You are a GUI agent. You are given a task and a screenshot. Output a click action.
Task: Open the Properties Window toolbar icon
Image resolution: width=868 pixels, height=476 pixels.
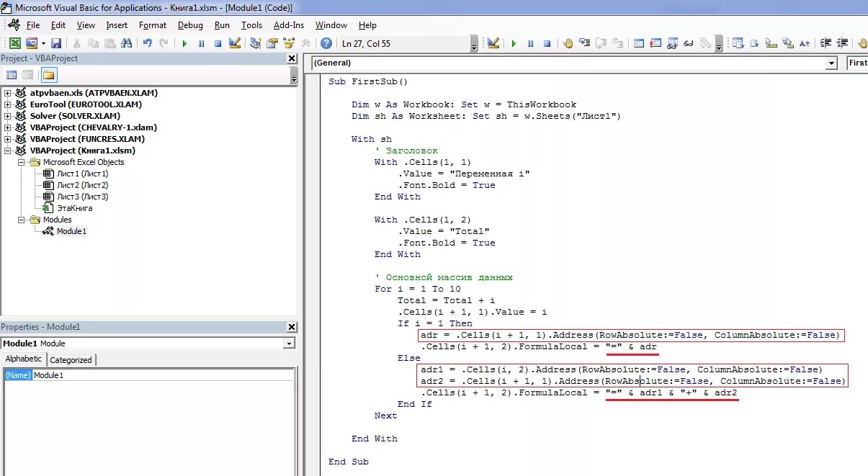point(272,43)
